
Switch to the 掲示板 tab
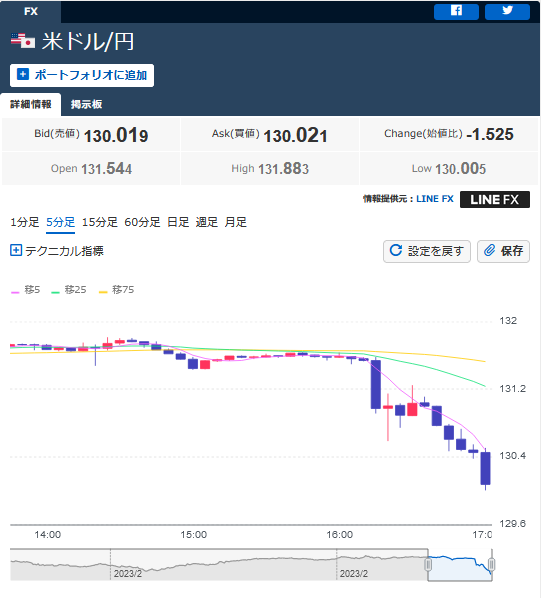coord(86,104)
